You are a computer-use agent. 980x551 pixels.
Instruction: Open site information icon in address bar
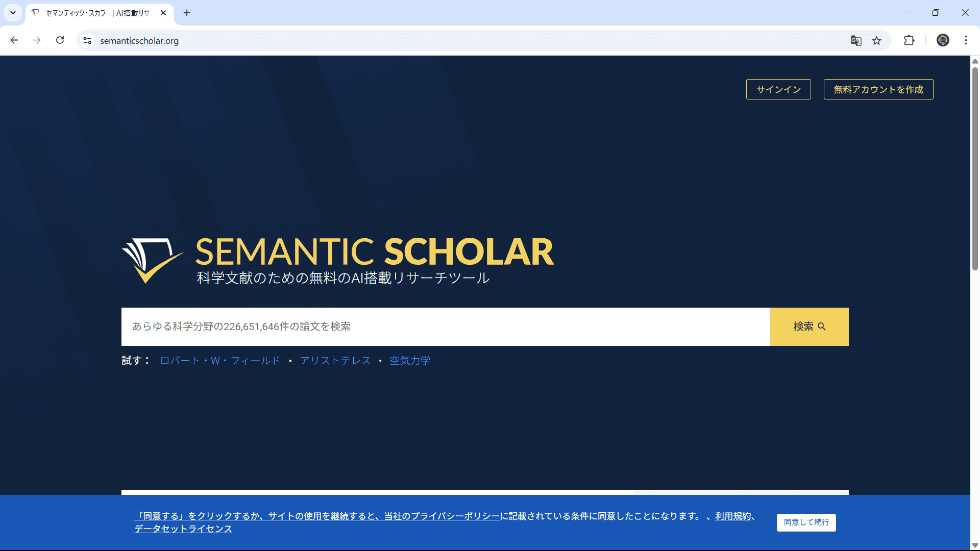point(87,40)
